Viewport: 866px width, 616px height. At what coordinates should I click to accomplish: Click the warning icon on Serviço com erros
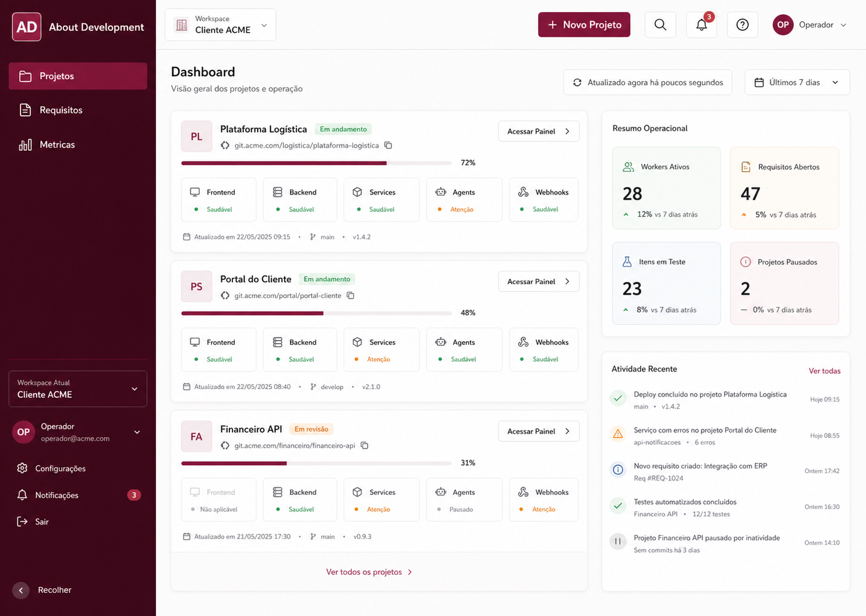[618, 434]
